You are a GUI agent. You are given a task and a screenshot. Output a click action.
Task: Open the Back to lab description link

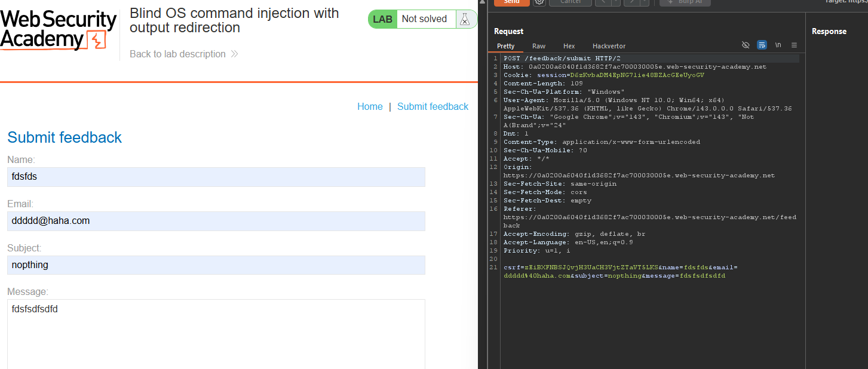pyautogui.click(x=184, y=54)
